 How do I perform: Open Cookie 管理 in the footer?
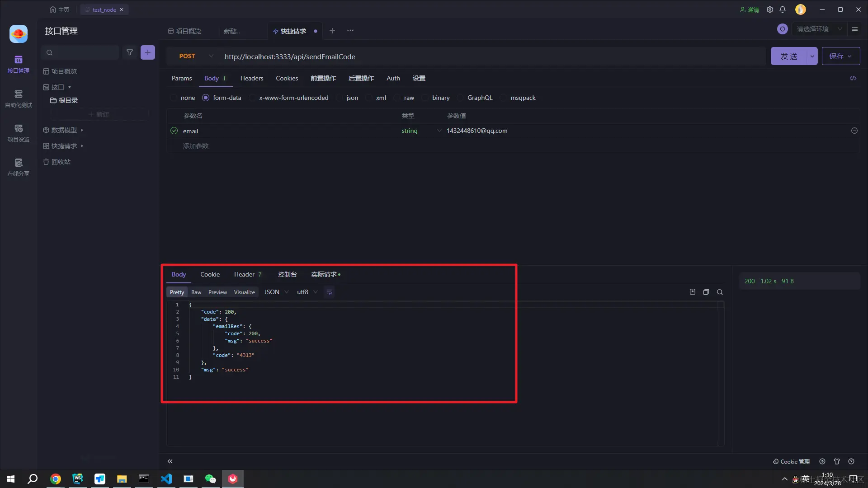(792, 461)
